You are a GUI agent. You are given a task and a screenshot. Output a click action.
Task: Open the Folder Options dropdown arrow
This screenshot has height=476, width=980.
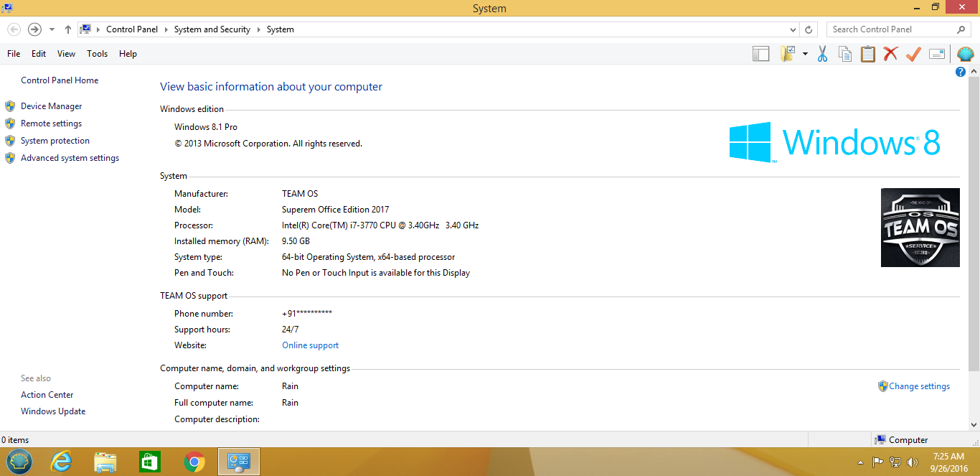[805, 54]
